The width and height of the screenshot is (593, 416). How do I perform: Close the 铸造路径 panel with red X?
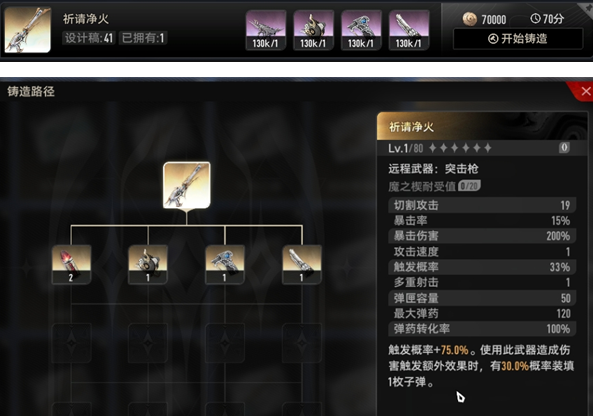click(585, 91)
